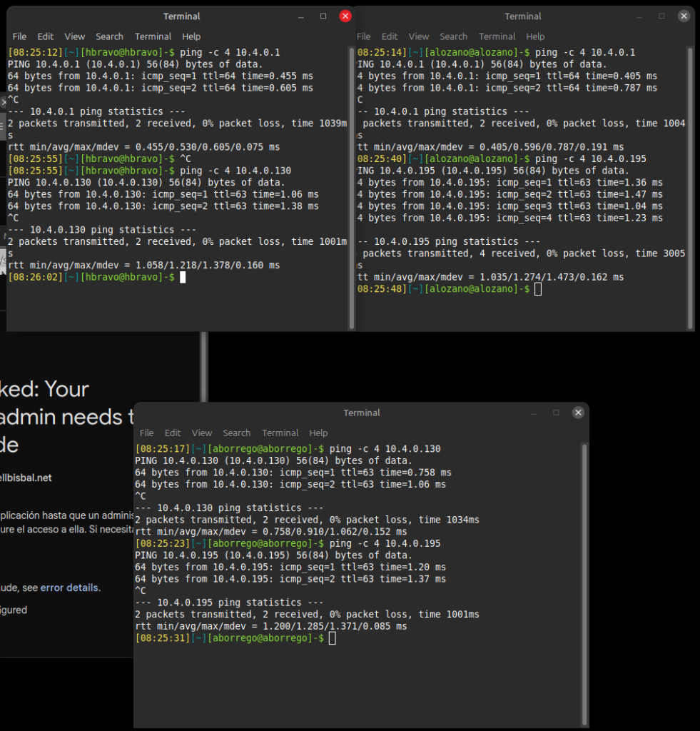The width and height of the screenshot is (700, 731).
Task: Open Edit menu in aborrego terminal
Action: pos(173,433)
